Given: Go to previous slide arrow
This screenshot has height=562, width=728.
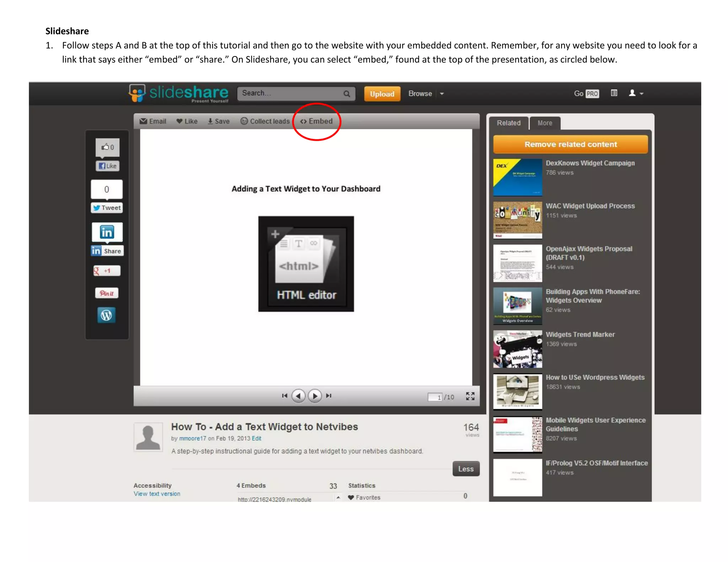Looking at the screenshot, I should pos(298,396).
